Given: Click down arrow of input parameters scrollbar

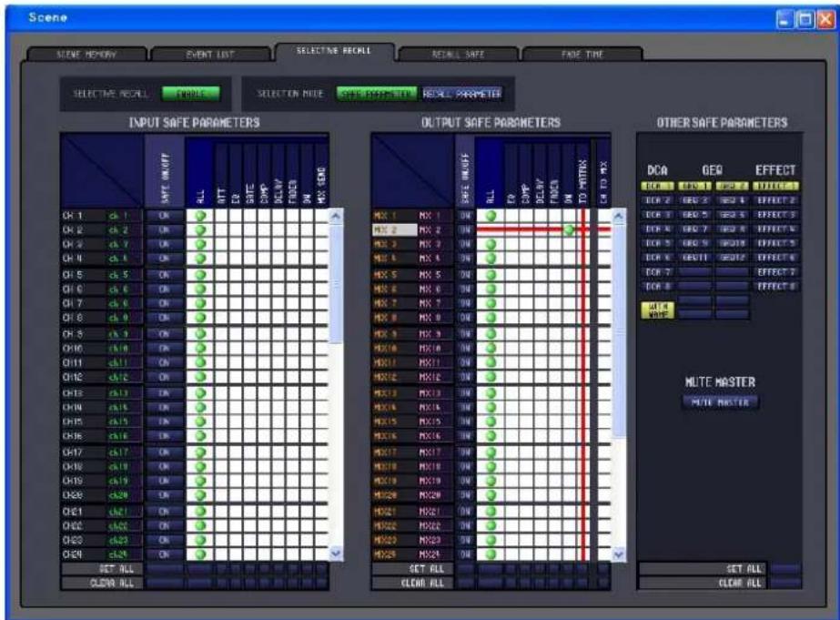Looking at the screenshot, I should 337,553.
